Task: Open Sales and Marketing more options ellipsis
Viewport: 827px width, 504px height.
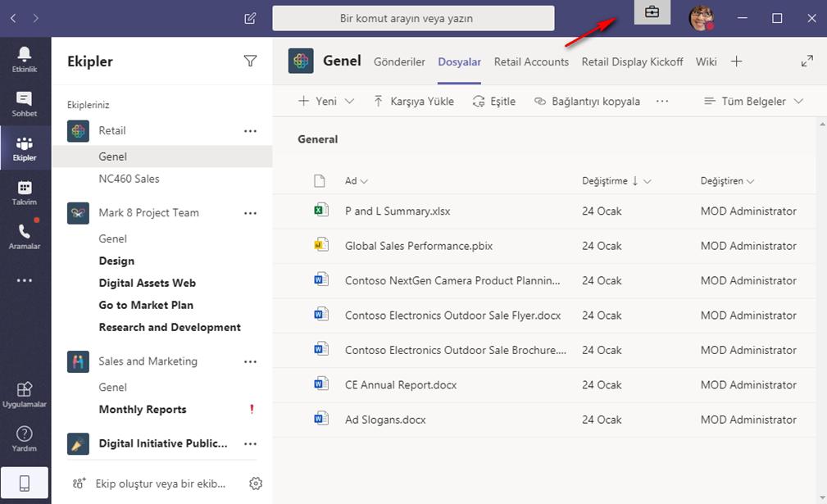Action: click(251, 361)
